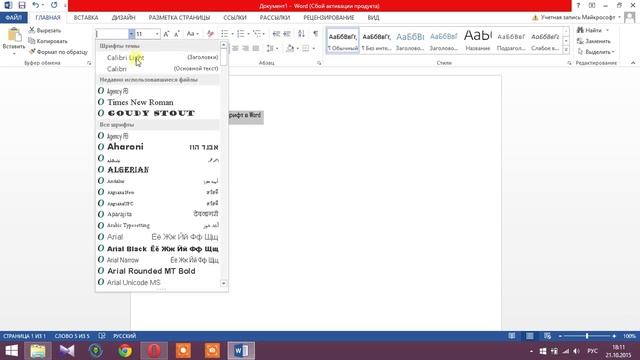Clear all formatting eraser icon
This screenshot has width=640, height=360.
point(210,34)
